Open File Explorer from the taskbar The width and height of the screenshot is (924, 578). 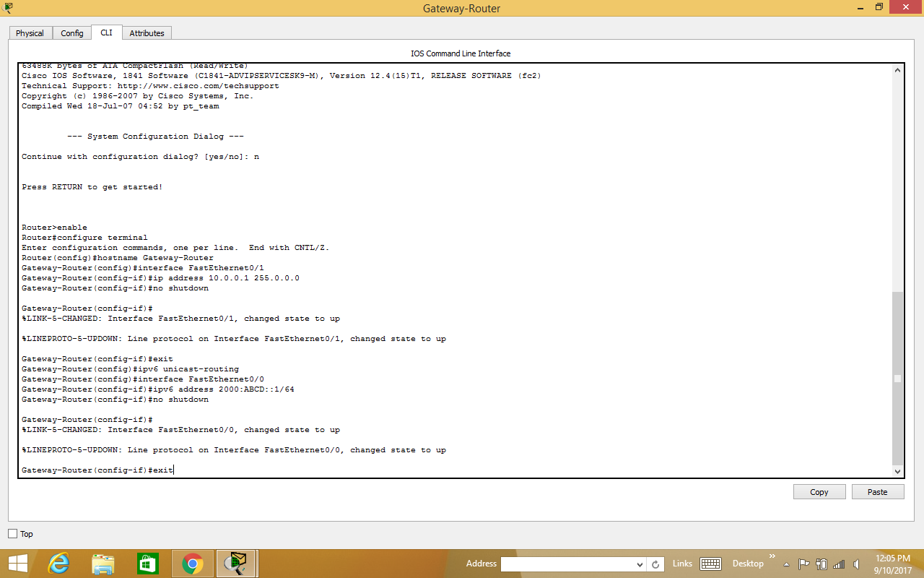(x=103, y=564)
